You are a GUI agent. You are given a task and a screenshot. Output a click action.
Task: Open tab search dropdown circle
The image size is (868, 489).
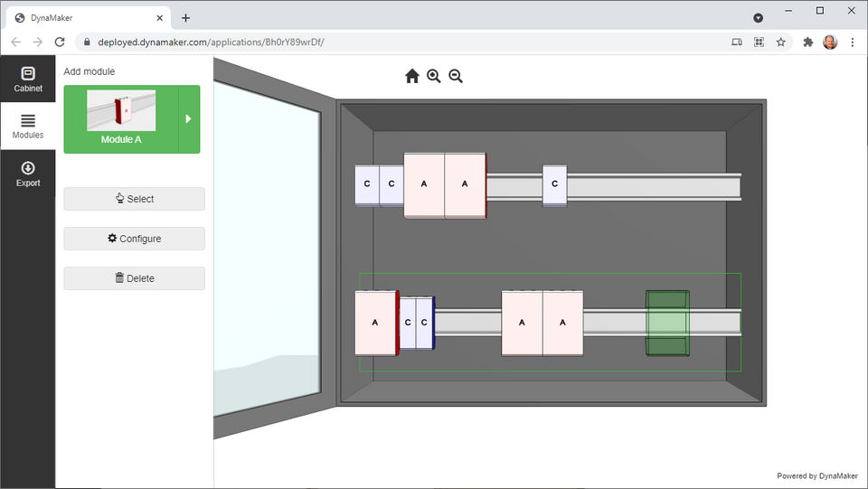(x=759, y=18)
